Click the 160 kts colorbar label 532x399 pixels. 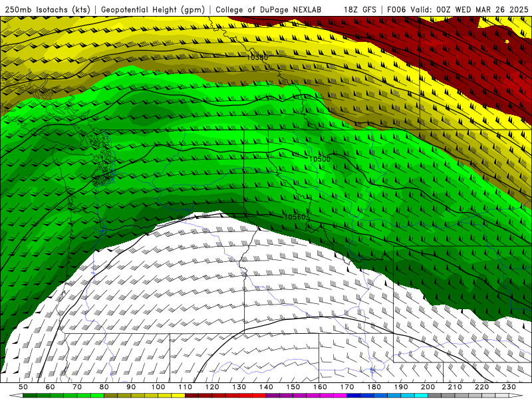click(320, 387)
